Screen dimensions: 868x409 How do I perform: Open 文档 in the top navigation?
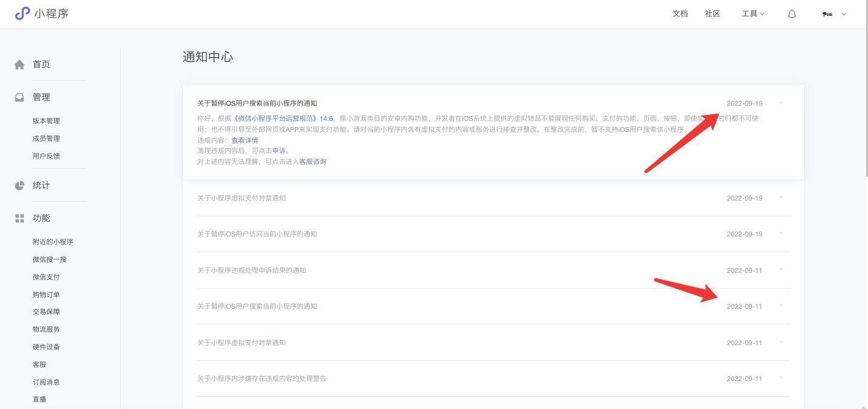680,14
